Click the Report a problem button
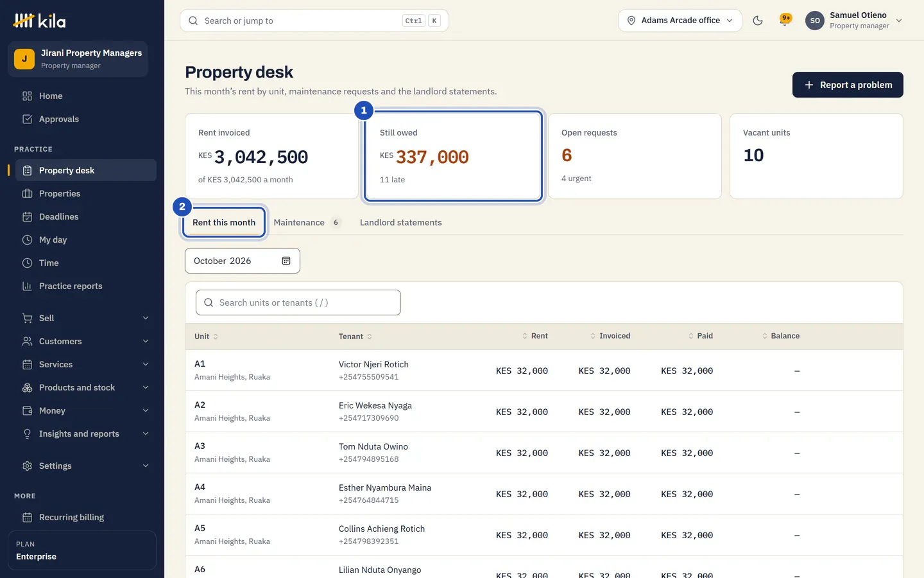 click(848, 85)
